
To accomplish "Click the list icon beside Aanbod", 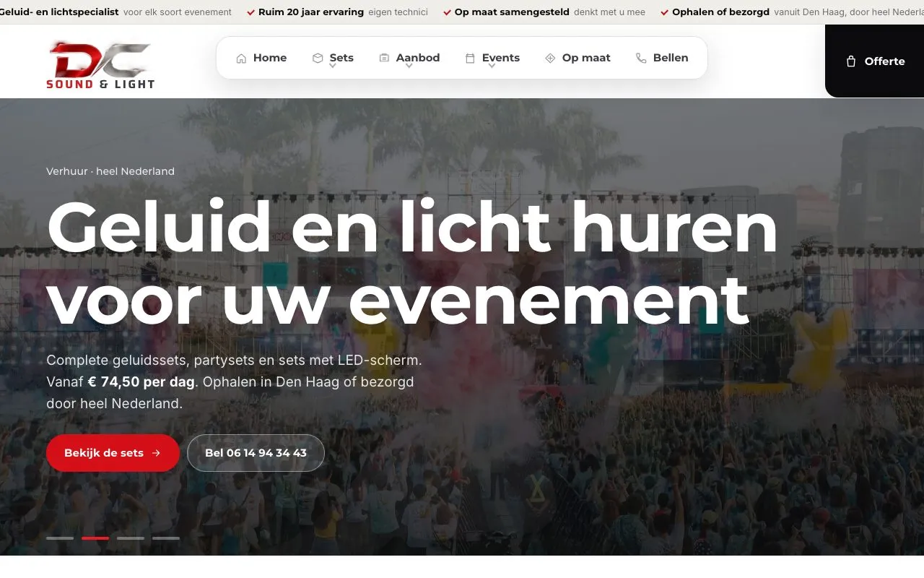I will pyautogui.click(x=384, y=59).
